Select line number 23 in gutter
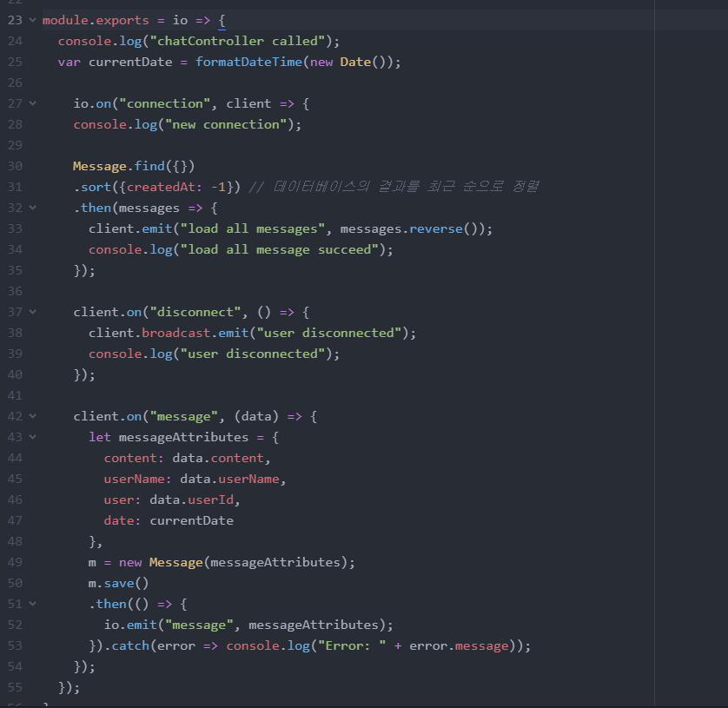The width and height of the screenshot is (728, 708). click(x=15, y=21)
